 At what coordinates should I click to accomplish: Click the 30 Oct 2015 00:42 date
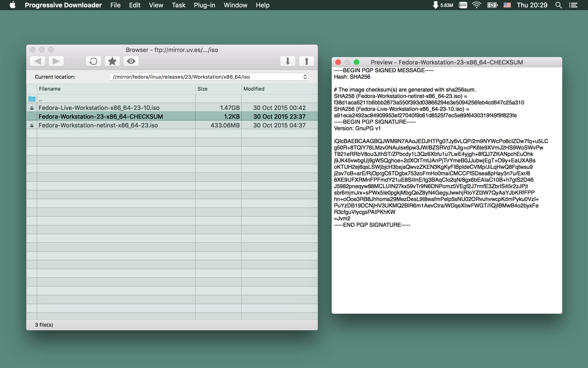pyautogui.click(x=279, y=108)
